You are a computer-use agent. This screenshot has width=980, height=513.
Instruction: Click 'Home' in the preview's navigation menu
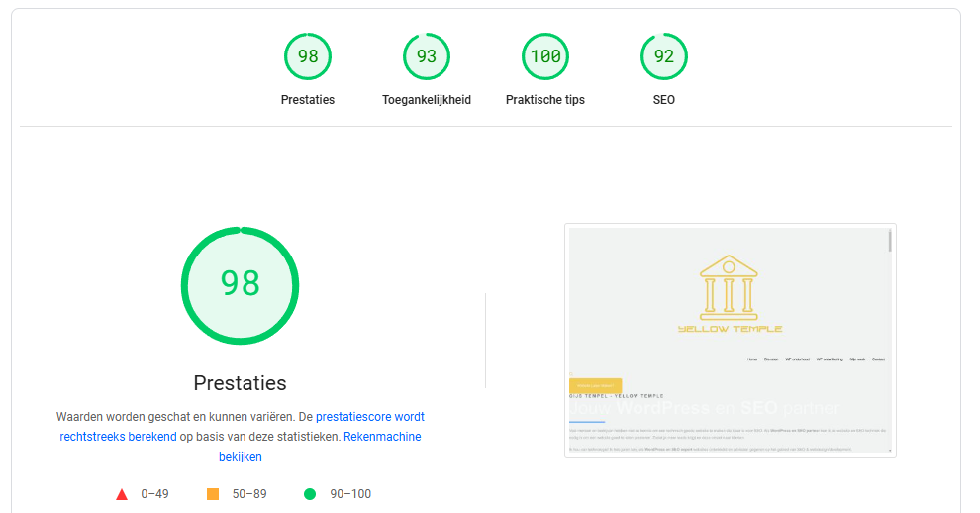(x=752, y=359)
